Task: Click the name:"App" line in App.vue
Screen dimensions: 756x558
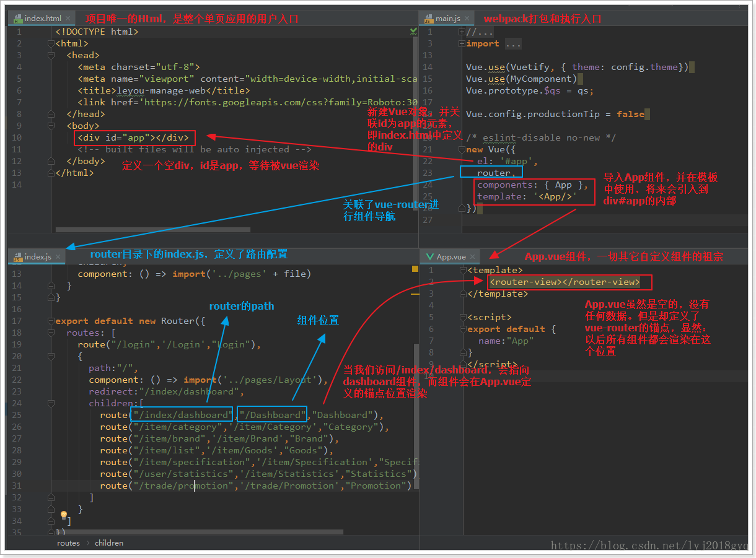Action: pos(506,341)
